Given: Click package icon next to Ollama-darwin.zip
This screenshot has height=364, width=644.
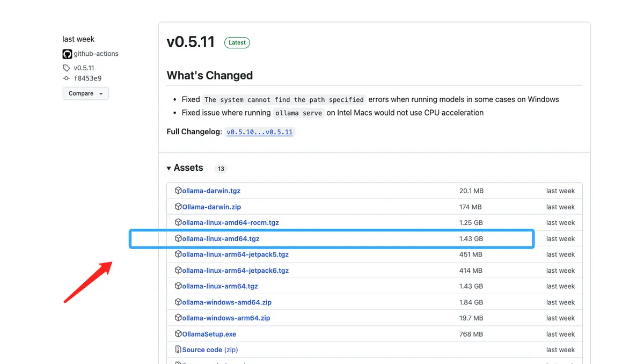Looking at the screenshot, I should pos(178,207).
